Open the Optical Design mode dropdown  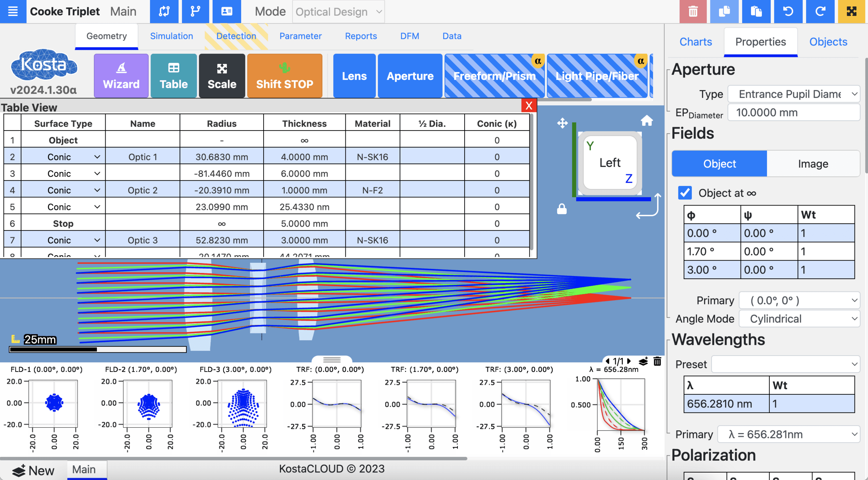click(x=338, y=12)
